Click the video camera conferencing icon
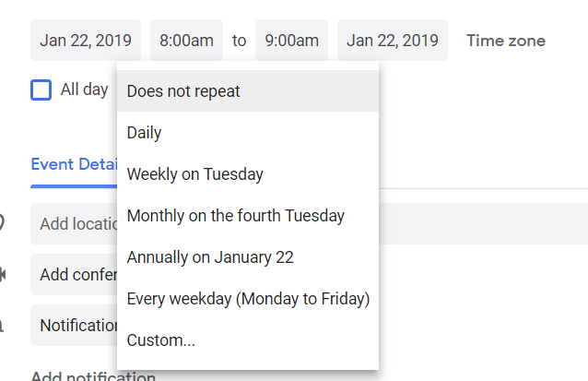Viewport: 588px width, 381px height. click(3, 274)
